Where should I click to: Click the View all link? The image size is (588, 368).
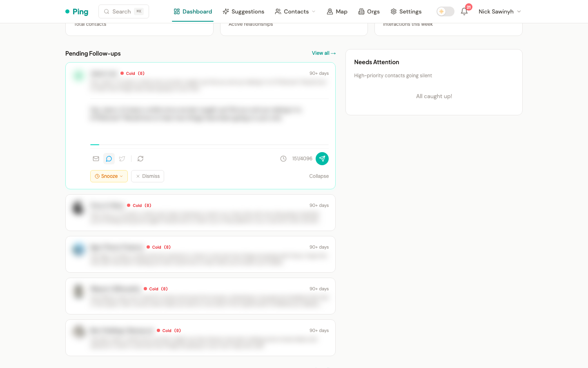pyautogui.click(x=324, y=53)
